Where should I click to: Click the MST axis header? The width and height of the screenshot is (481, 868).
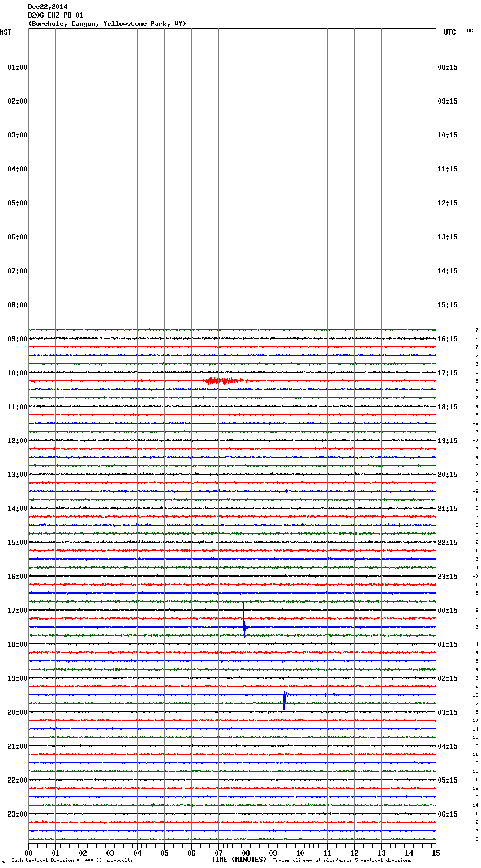point(6,32)
